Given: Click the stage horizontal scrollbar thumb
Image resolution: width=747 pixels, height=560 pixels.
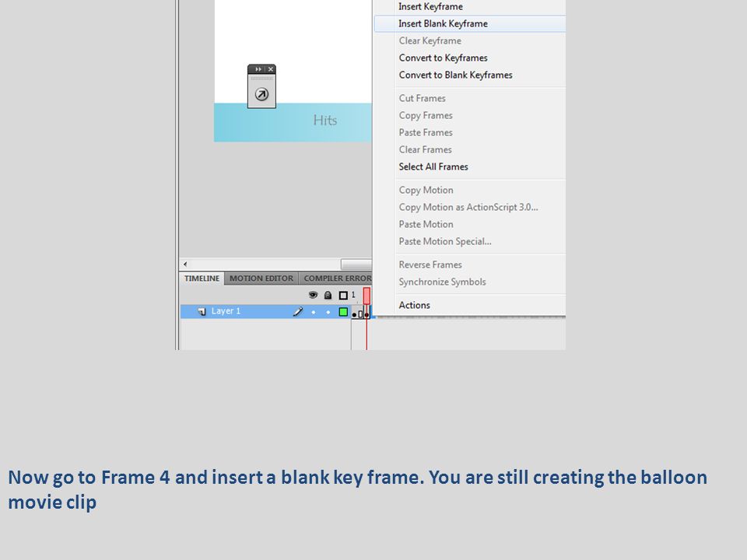Looking at the screenshot, I should [x=356, y=264].
